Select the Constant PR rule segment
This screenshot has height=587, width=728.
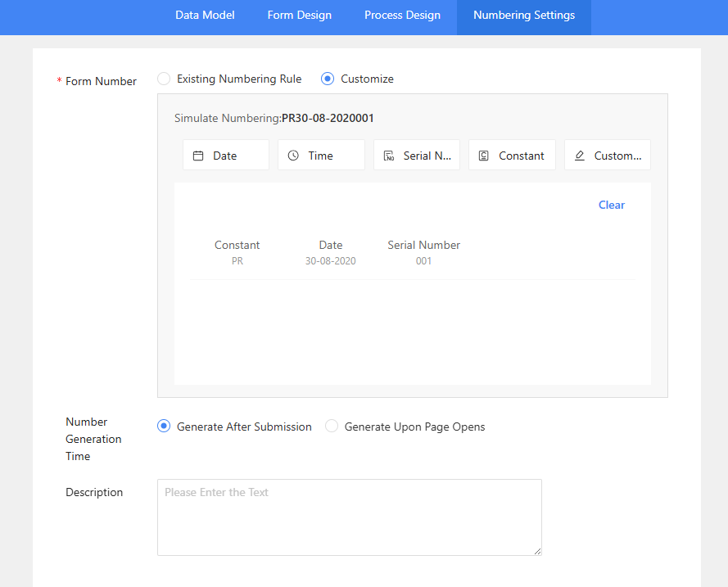237,253
